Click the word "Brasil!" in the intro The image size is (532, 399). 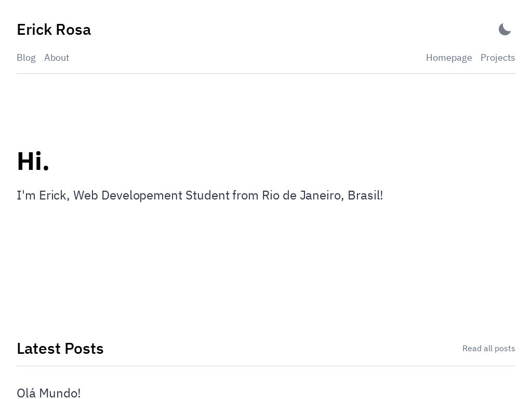(365, 195)
